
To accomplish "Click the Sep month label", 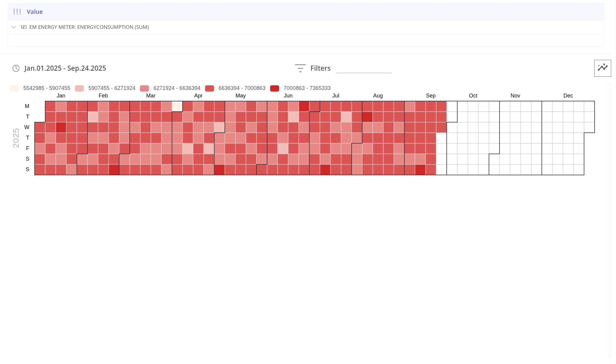I will (431, 96).
